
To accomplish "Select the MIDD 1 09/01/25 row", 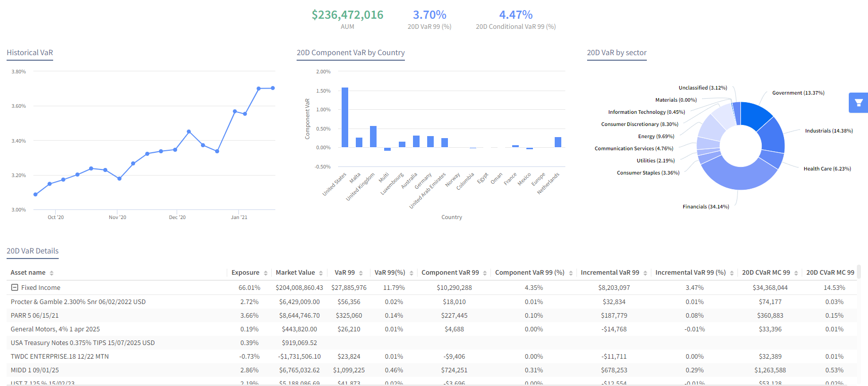I will pyautogui.click(x=432, y=370).
